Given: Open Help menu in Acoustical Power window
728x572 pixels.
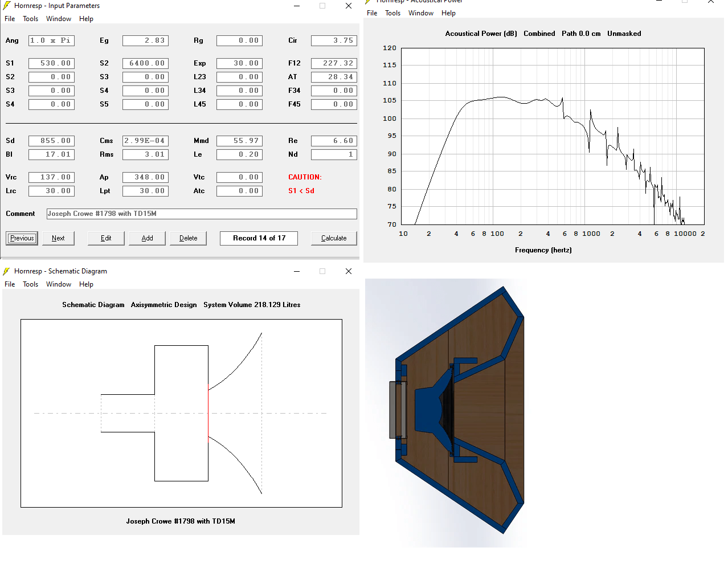Looking at the screenshot, I should tap(448, 13).
